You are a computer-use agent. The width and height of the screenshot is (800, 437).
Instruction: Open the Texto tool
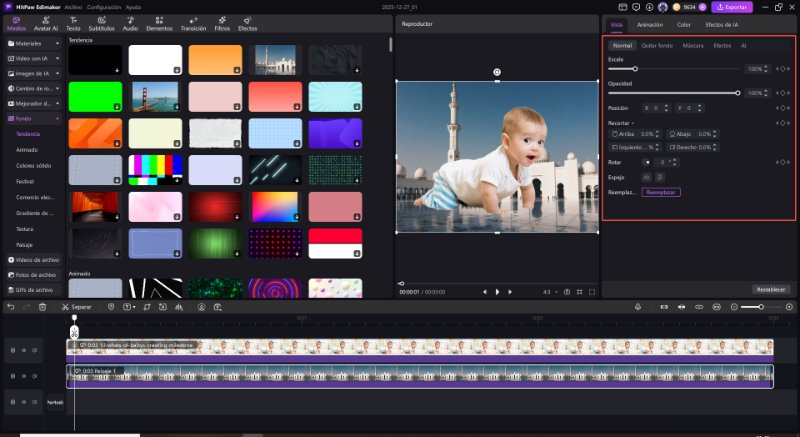coord(73,24)
